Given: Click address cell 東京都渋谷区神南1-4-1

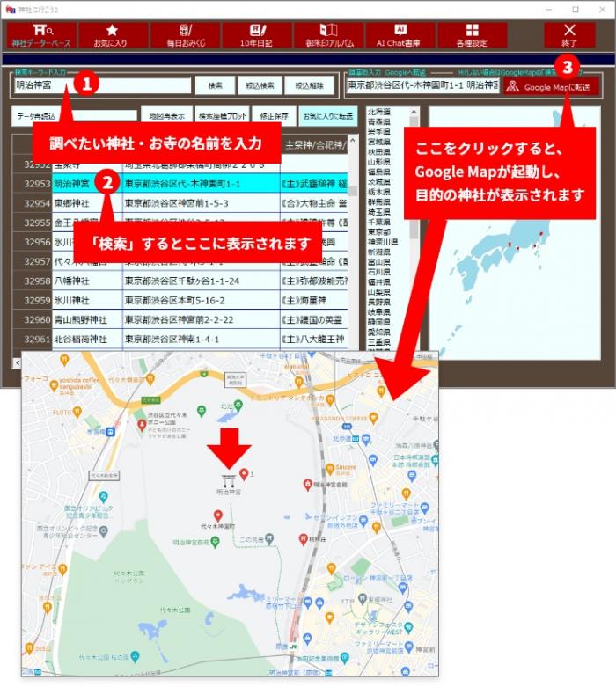Looking at the screenshot, I should (x=201, y=339).
